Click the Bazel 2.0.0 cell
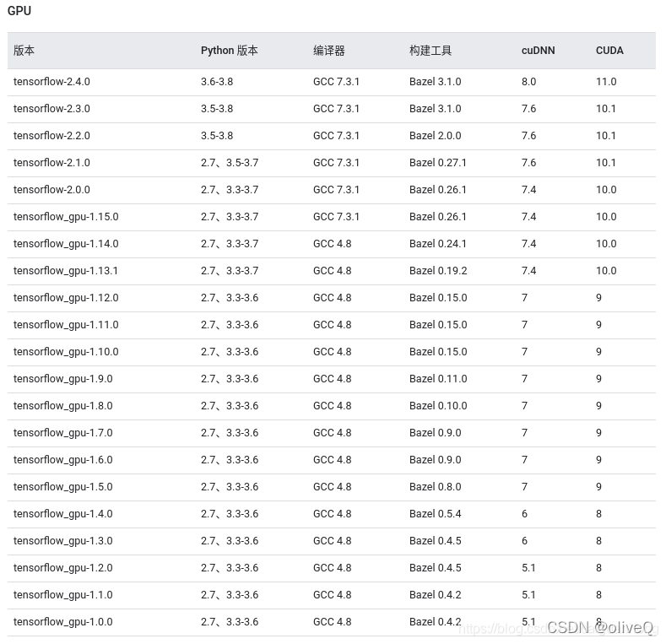 click(436, 136)
